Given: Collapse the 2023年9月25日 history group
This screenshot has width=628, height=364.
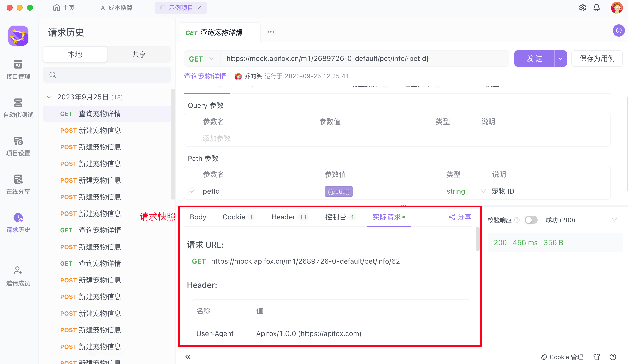Looking at the screenshot, I should pyautogui.click(x=49, y=97).
